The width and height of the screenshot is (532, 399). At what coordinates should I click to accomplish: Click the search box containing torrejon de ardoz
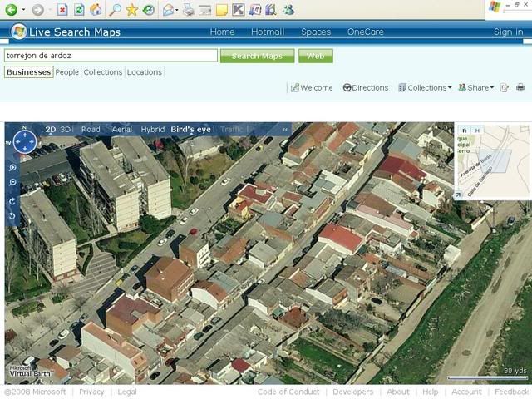[x=111, y=56]
